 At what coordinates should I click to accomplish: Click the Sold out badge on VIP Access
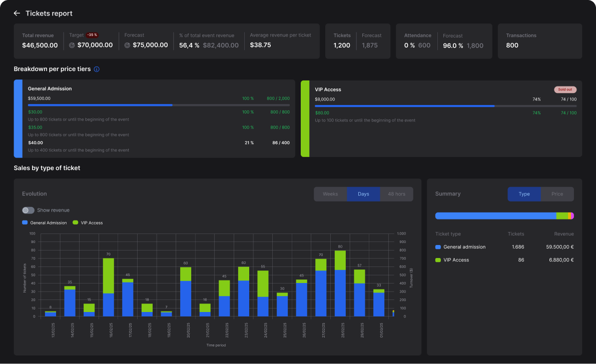click(x=565, y=89)
